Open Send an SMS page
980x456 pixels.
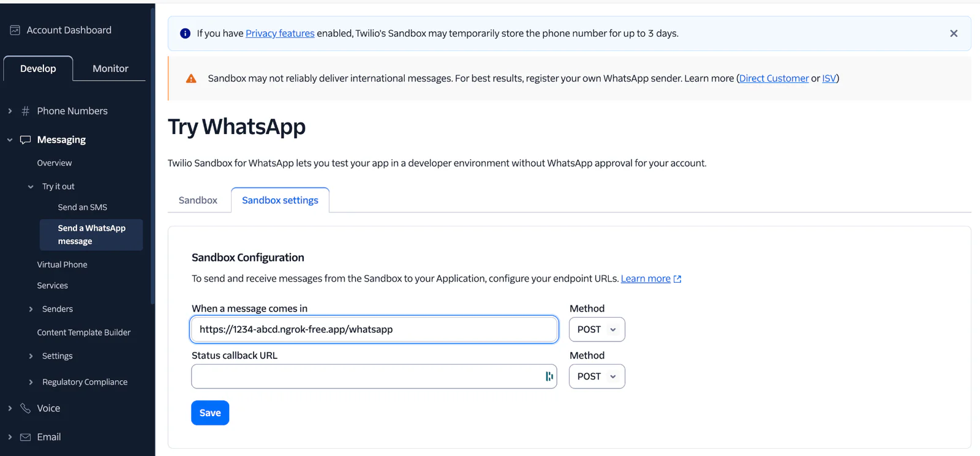[x=82, y=207]
